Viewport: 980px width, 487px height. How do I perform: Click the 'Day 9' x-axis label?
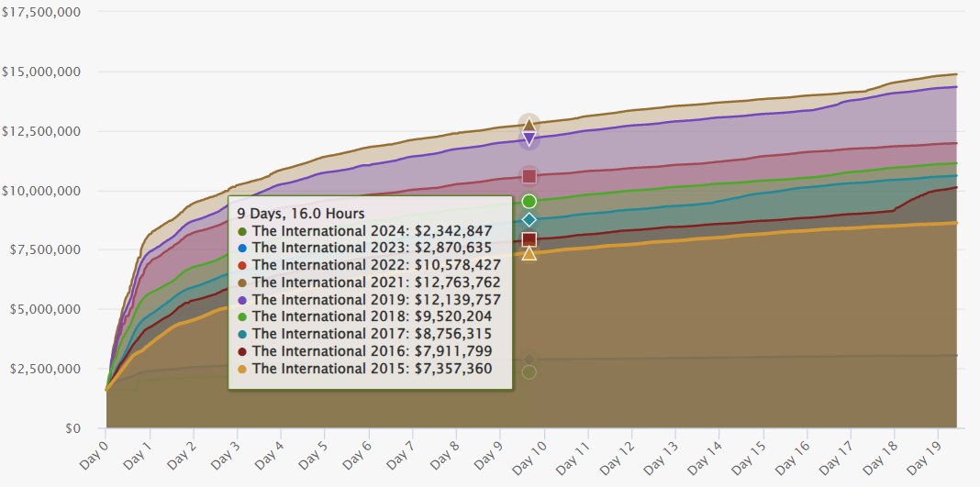pyautogui.click(x=486, y=455)
